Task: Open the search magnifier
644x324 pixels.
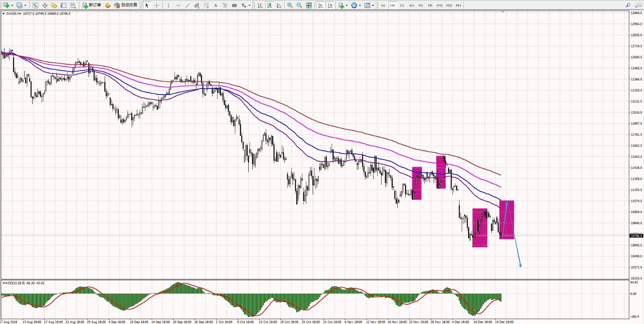Action: pyautogui.click(x=628, y=5)
